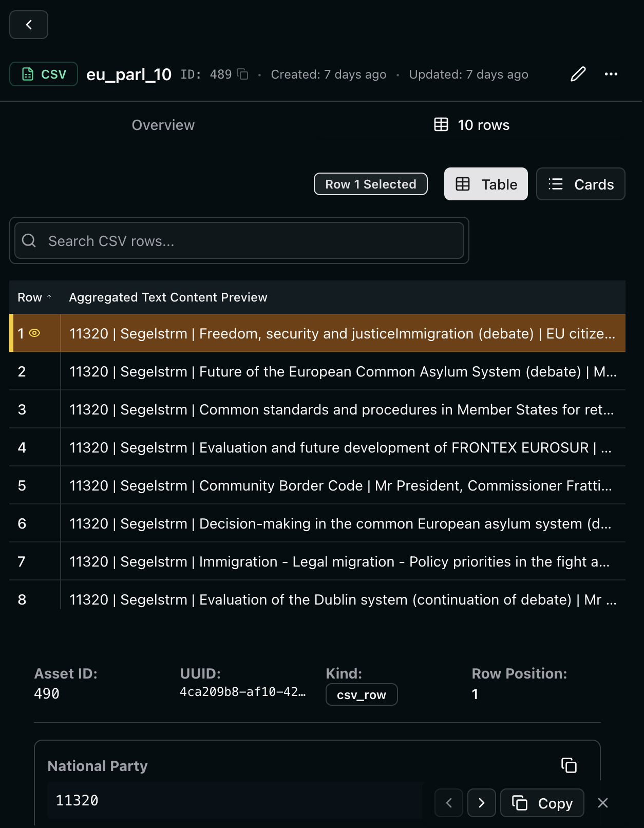This screenshot has height=828, width=644.
Task: Click the CSV file type badge
Action: click(44, 74)
